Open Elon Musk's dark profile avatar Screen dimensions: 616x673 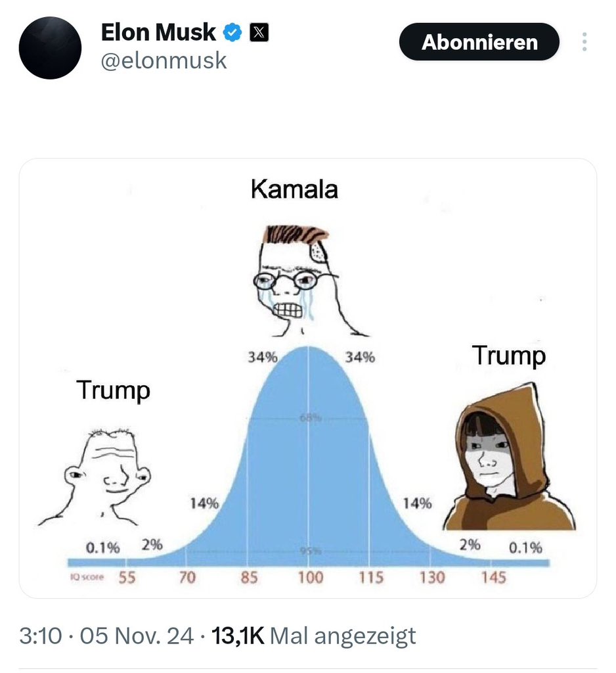click(x=50, y=47)
